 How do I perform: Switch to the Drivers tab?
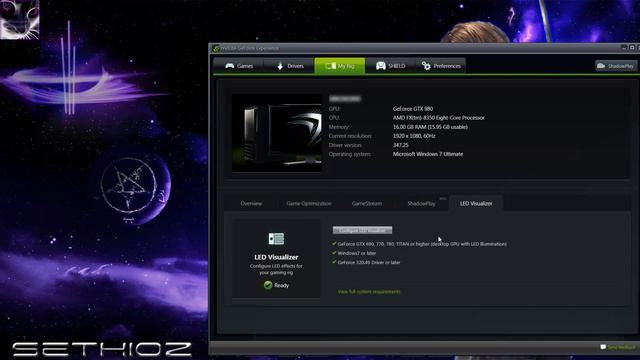pos(289,66)
